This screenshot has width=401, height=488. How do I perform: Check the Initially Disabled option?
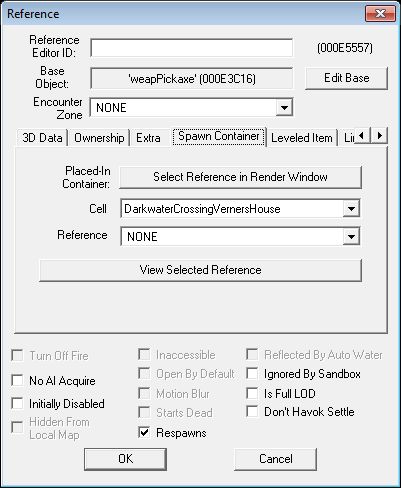[17, 403]
